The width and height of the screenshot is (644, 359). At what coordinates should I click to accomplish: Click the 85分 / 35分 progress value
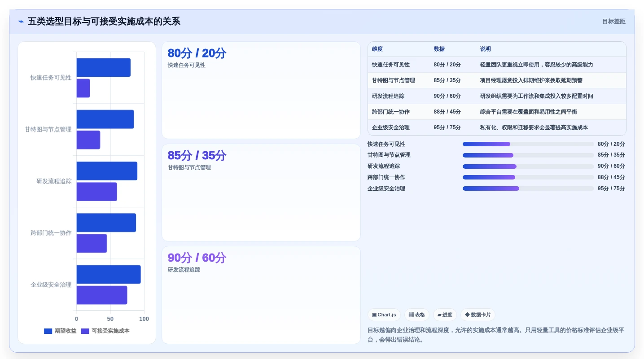611,155
